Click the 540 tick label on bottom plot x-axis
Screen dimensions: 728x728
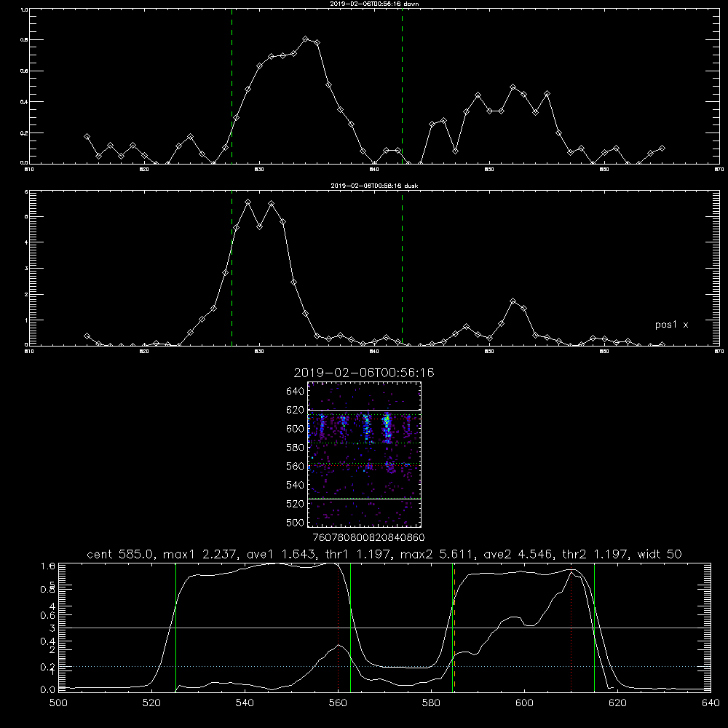pos(245,703)
